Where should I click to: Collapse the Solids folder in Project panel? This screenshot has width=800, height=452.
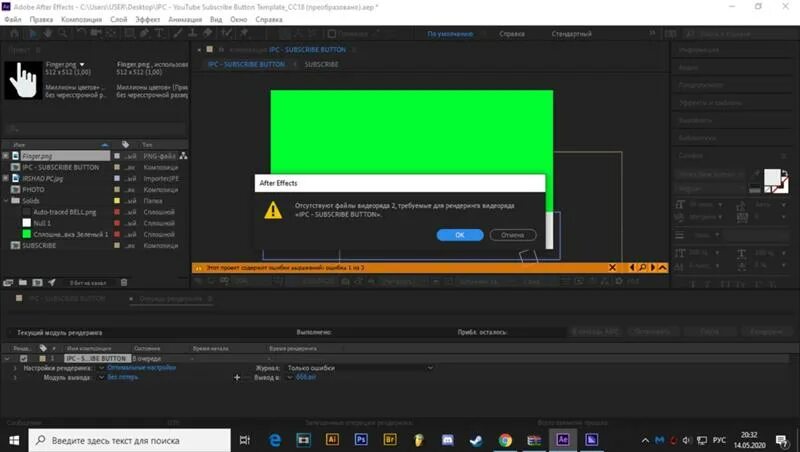pyautogui.click(x=6, y=201)
